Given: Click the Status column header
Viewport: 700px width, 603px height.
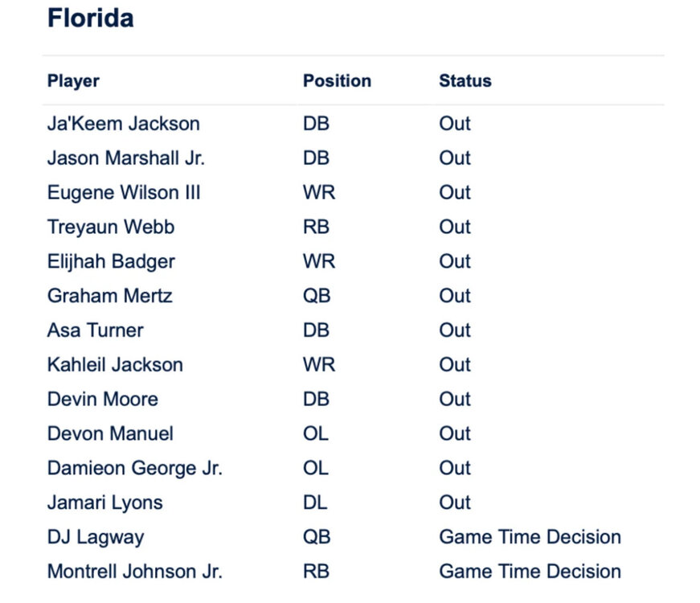Looking at the screenshot, I should [465, 80].
